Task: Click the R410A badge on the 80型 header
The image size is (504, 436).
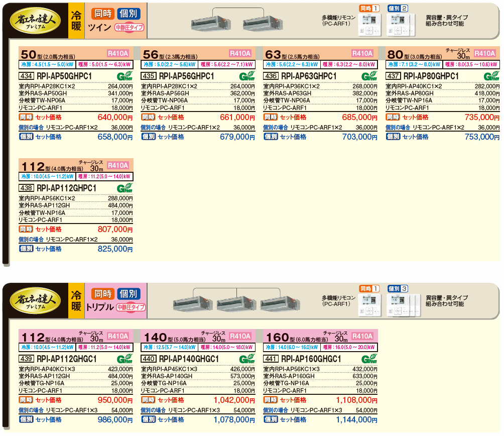Action: pyautogui.click(x=485, y=53)
